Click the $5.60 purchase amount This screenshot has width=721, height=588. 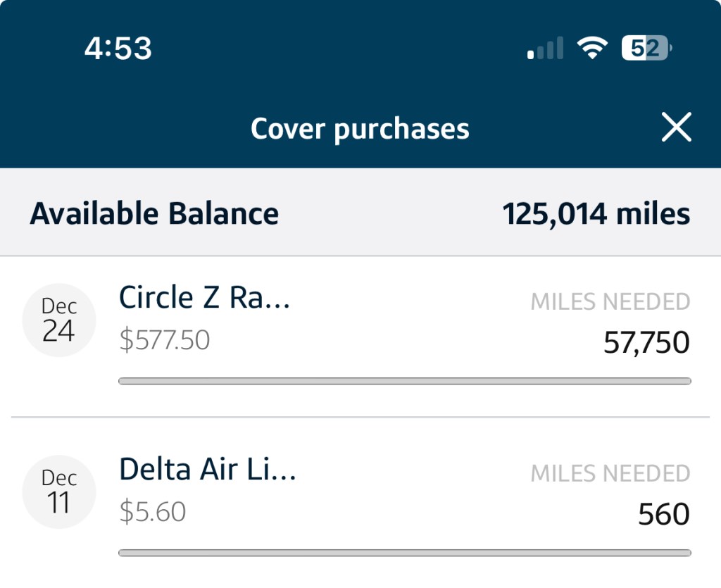(152, 512)
